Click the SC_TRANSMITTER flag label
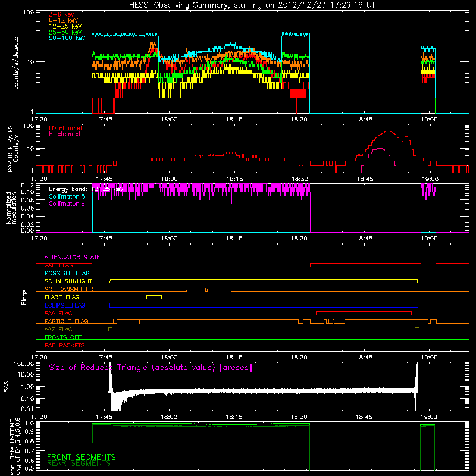The width and height of the screenshot is (476, 476). [x=69, y=289]
